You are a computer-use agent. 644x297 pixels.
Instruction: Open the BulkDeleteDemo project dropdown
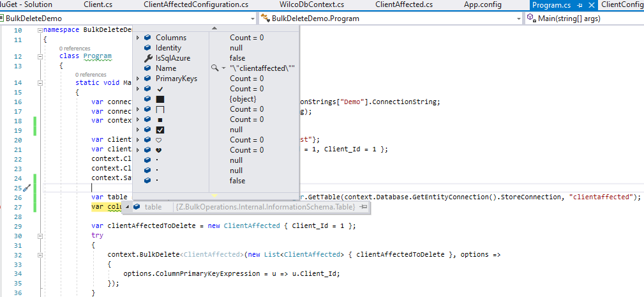click(x=253, y=19)
